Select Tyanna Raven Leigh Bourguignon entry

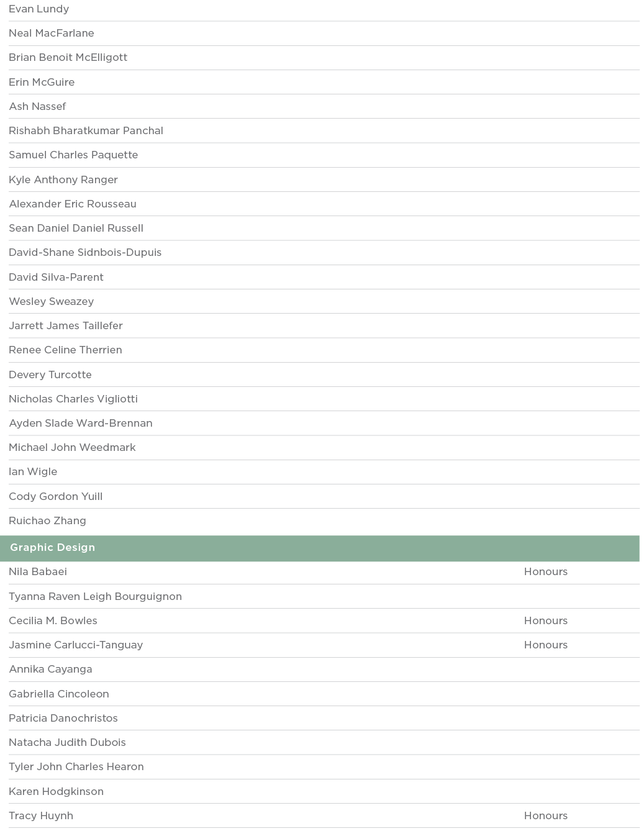[x=95, y=597]
